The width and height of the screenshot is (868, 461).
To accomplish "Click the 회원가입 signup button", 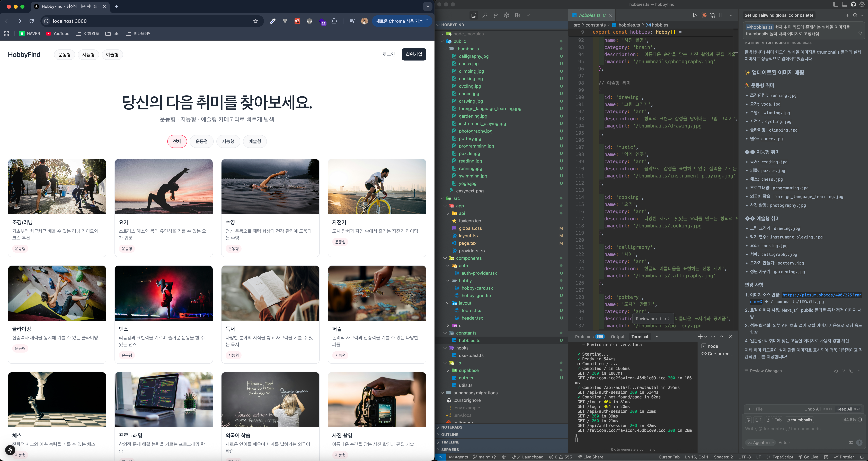I will click(413, 54).
